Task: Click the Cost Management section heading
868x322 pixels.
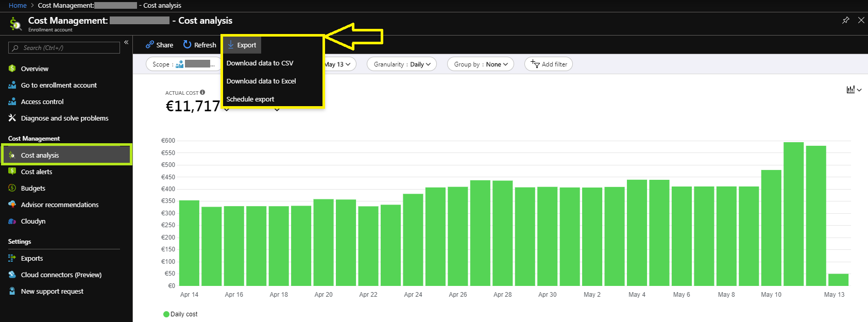Action: 34,139
